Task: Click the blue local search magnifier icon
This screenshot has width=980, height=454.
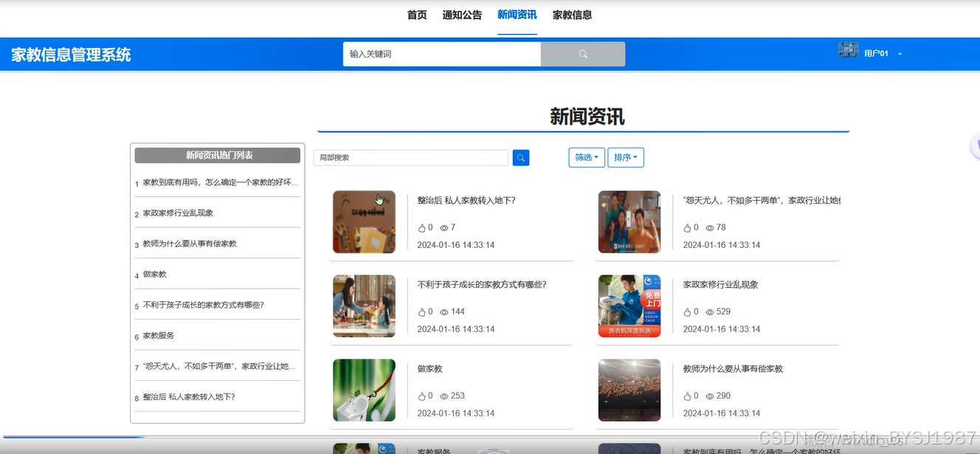Action: 521,157
